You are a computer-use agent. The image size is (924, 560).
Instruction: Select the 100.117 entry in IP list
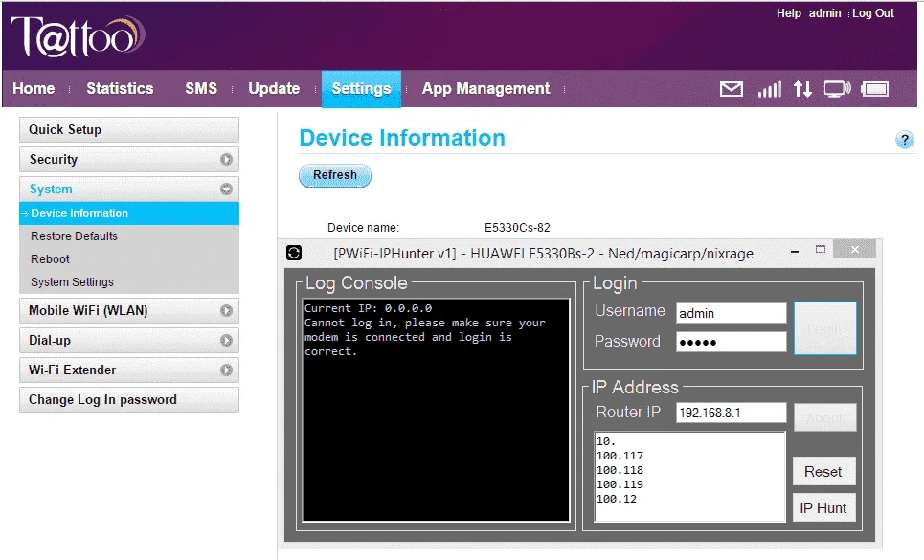[x=620, y=456]
